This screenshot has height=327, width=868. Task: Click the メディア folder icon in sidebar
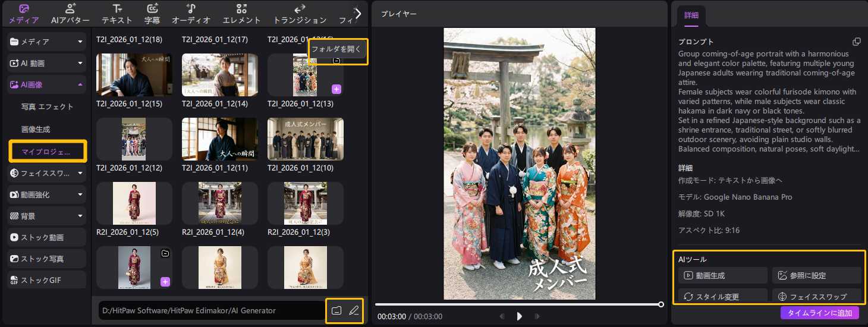[x=14, y=42]
